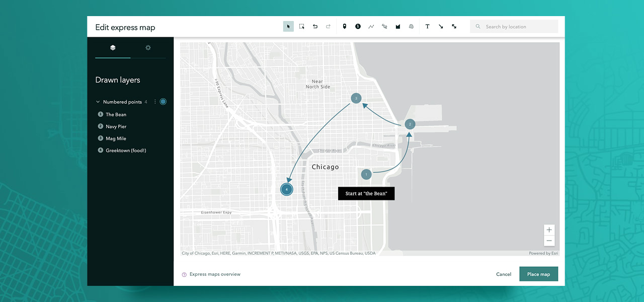644x302 pixels.
Task: Collapse the Numbered points layer group
Action: pyautogui.click(x=98, y=102)
